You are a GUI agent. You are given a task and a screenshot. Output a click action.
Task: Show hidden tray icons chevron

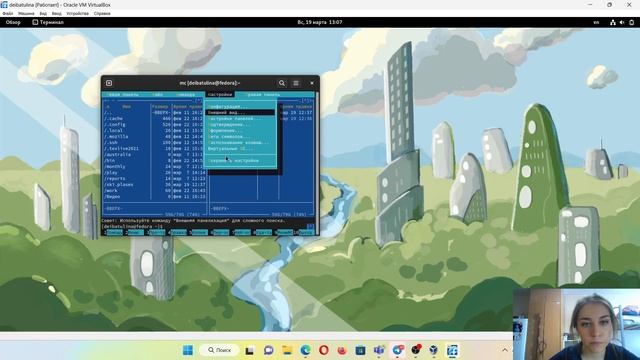click(505, 350)
